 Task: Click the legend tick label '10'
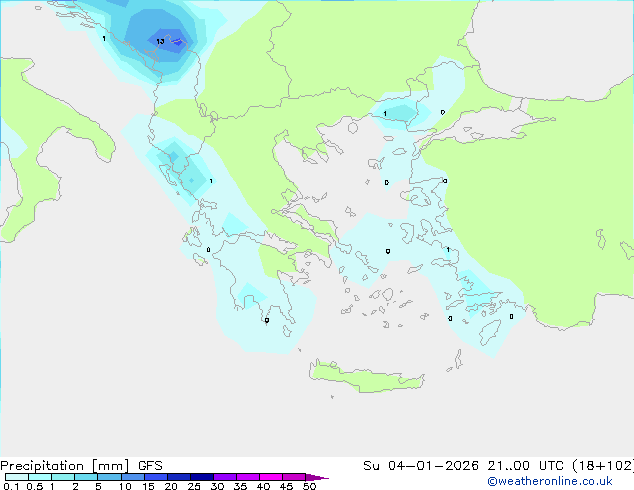pyautogui.click(x=125, y=486)
